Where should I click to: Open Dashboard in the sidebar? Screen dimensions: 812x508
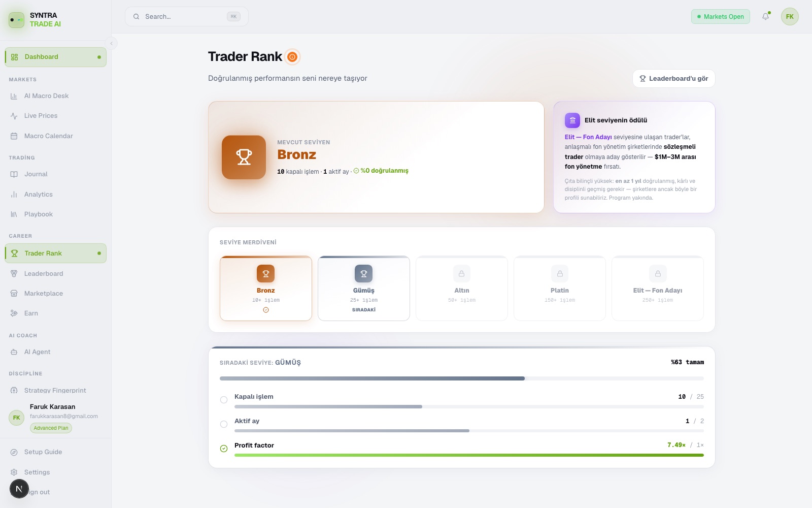coord(56,57)
